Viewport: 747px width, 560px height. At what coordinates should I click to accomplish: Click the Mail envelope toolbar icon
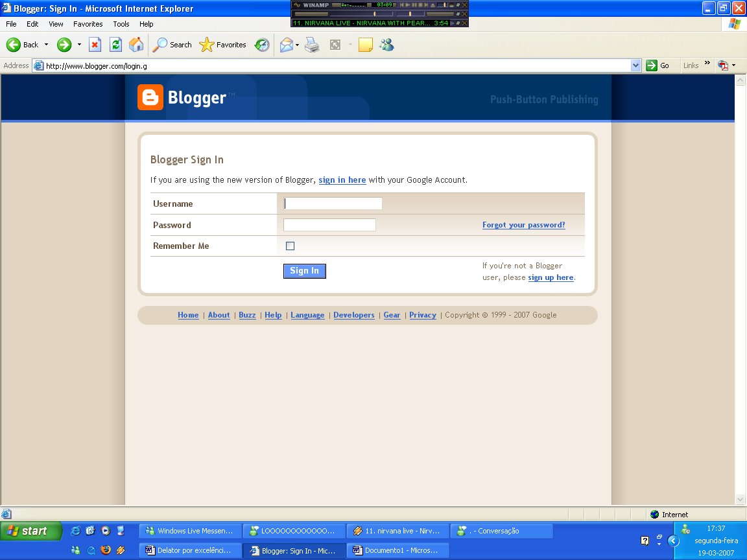pos(287,45)
